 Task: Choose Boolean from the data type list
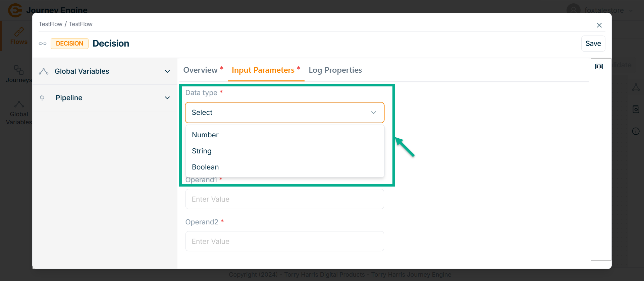pyautogui.click(x=205, y=167)
